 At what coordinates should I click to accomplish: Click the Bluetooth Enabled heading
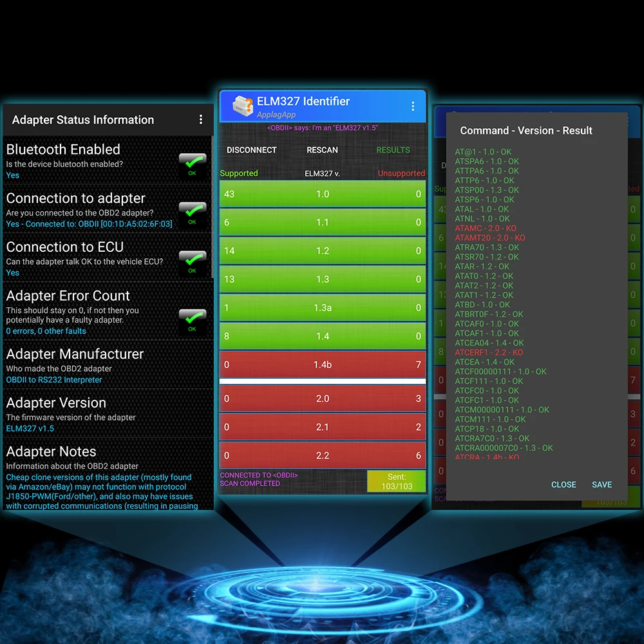63,149
